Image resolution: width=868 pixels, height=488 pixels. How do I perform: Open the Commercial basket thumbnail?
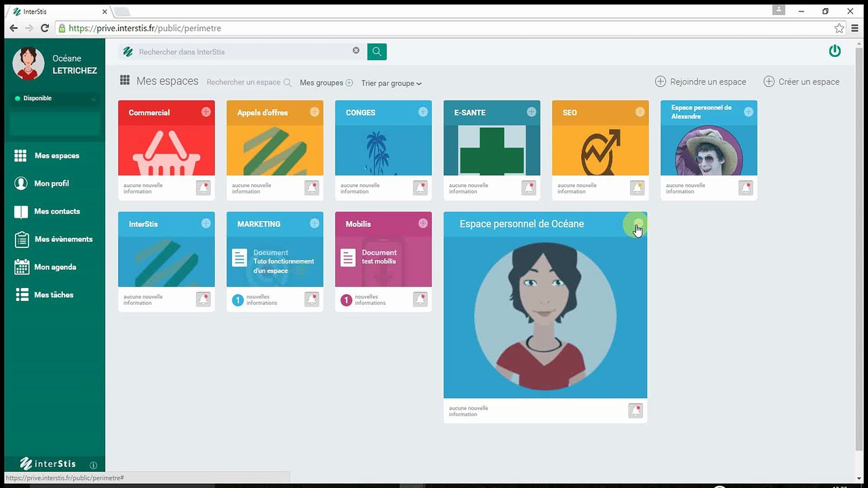(166, 150)
